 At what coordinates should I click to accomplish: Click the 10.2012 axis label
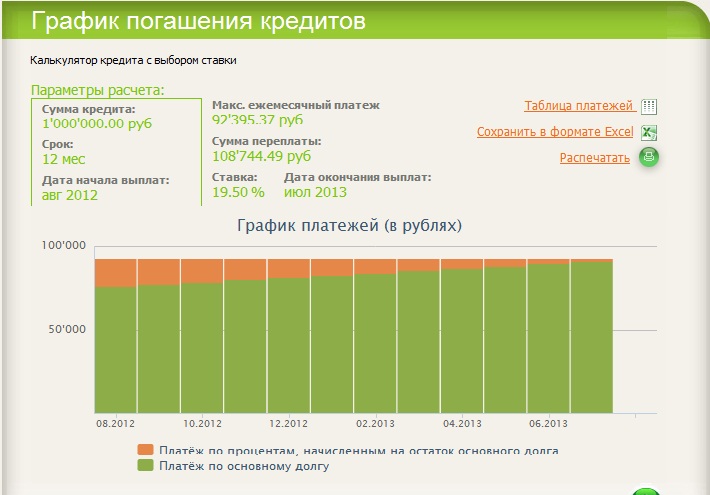(x=202, y=424)
